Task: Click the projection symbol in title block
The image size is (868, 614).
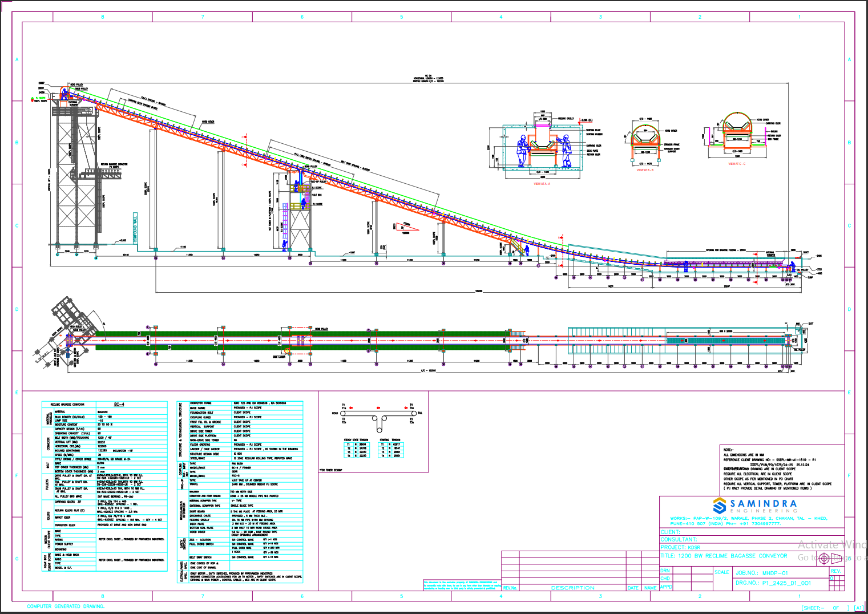Action: [823, 559]
